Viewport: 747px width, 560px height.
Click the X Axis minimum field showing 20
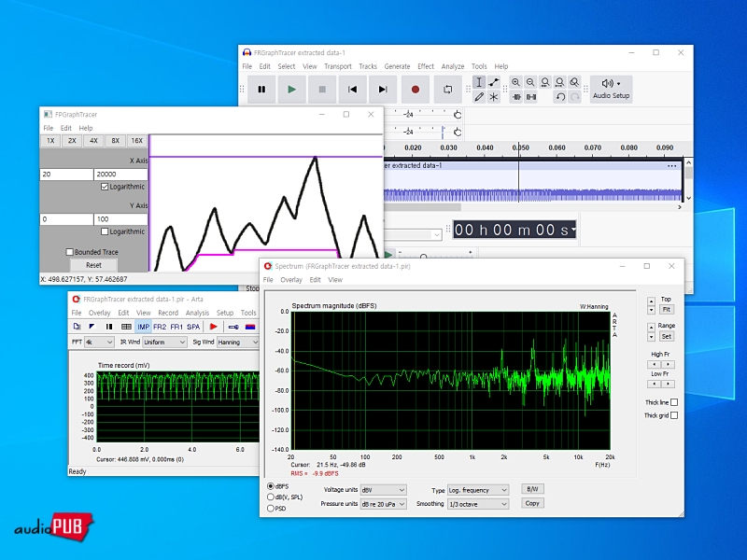pyautogui.click(x=66, y=175)
